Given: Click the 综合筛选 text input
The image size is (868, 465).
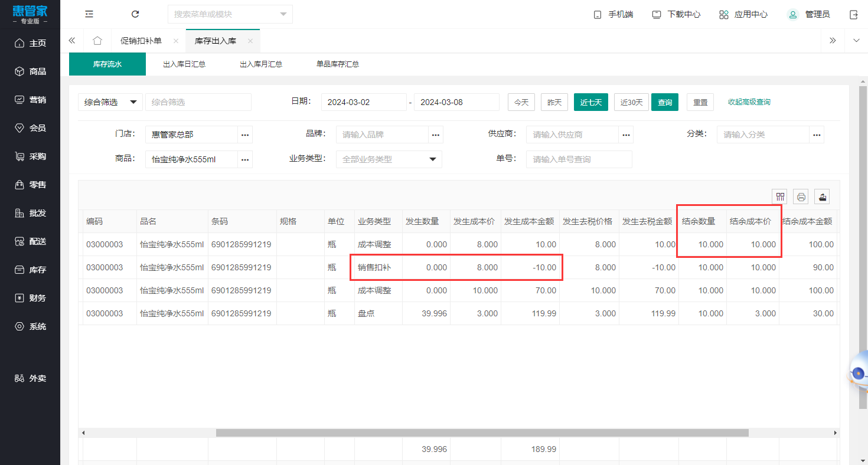Looking at the screenshot, I should [x=198, y=102].
